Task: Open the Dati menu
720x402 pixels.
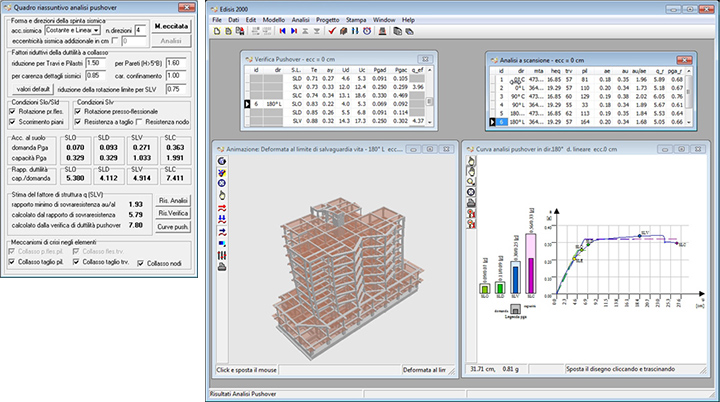Action: pyautogui.click(x=234, y=20)
